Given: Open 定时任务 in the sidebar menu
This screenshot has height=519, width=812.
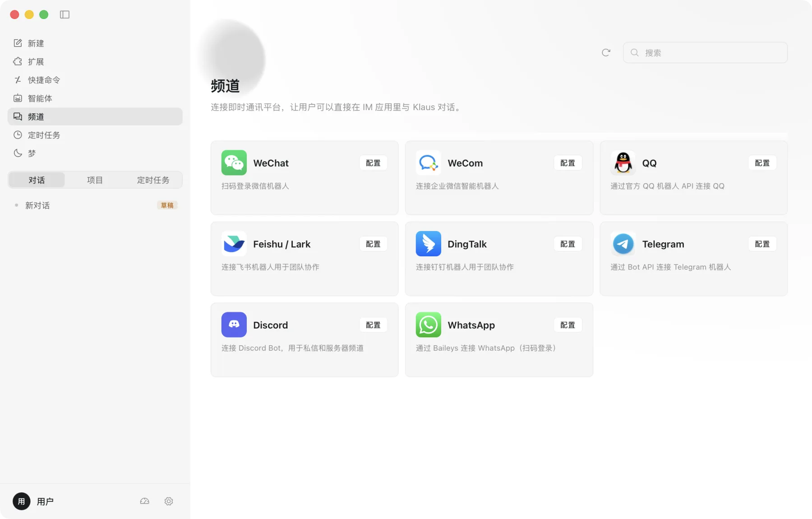Looking at the screenshot, I should 95,135.
